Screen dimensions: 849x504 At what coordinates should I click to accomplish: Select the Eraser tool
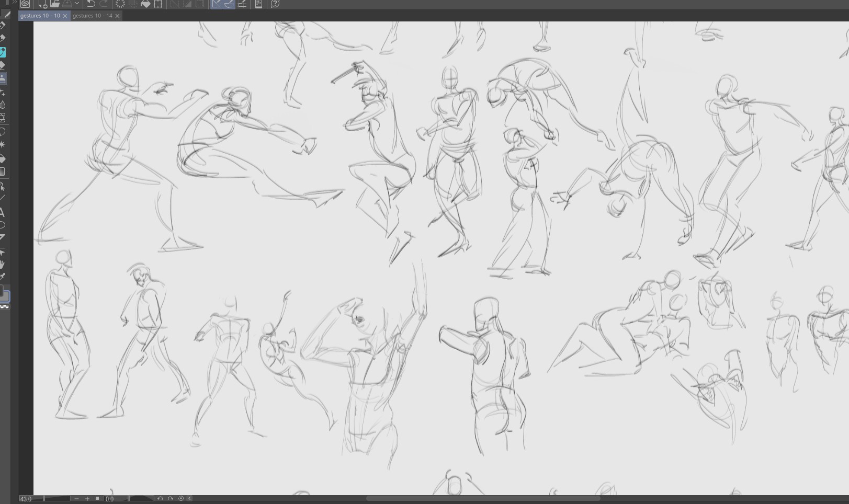tap(3, 65)
